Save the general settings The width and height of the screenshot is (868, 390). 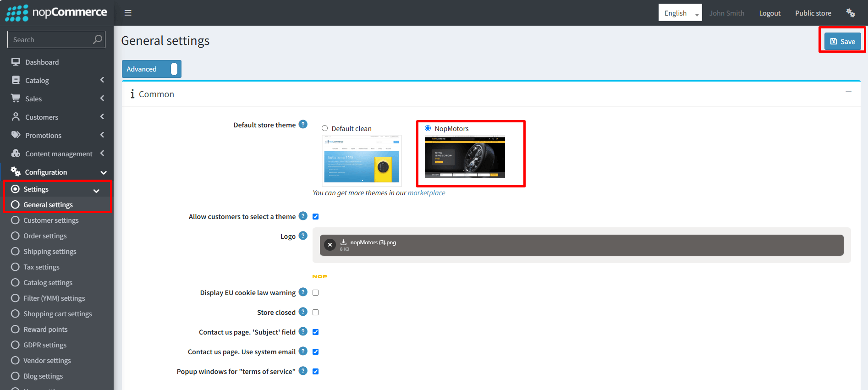click(x=842, y=41)
